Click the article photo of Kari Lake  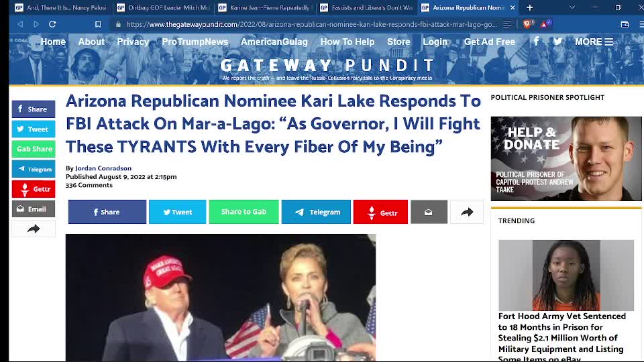tap(221, 298)
